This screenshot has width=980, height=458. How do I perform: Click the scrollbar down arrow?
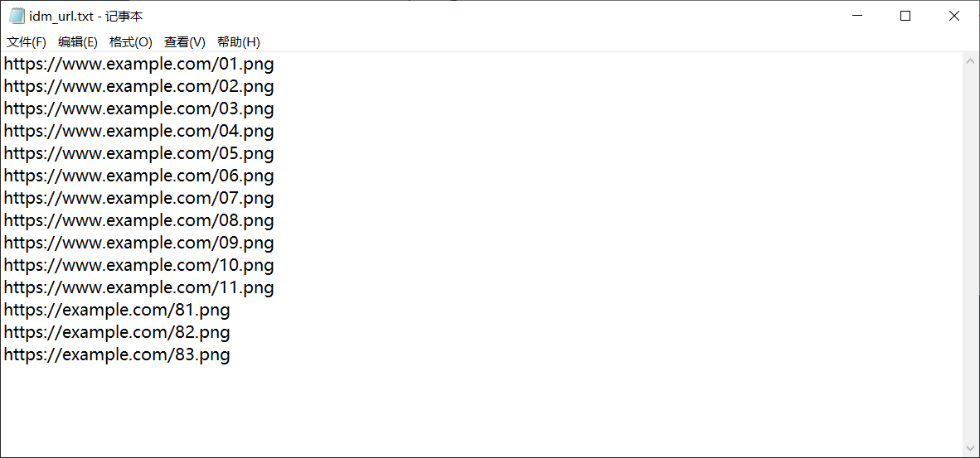click(x=971, y=448)
